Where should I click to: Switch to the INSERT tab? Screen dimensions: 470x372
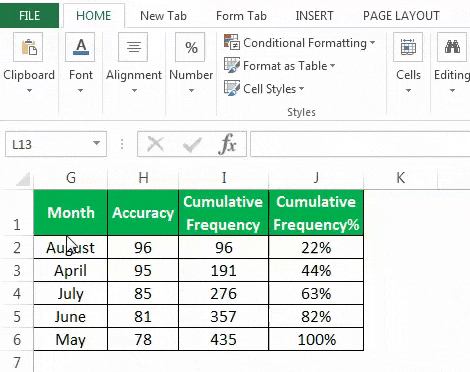tap(314, 16)
